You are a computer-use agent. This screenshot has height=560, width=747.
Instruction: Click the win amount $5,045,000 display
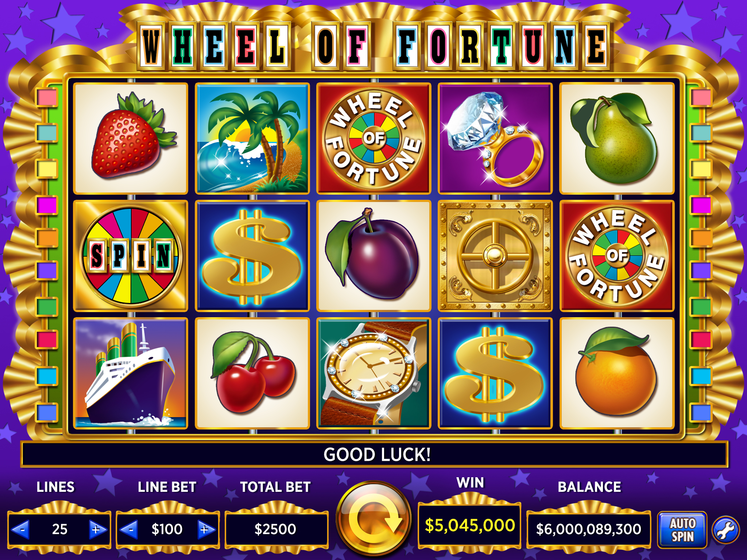coord(470,525)
